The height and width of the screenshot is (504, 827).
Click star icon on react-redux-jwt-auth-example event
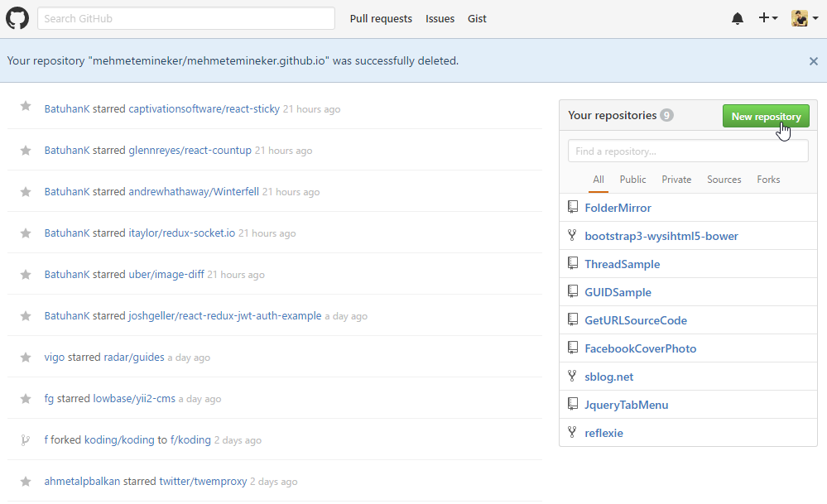26,316
